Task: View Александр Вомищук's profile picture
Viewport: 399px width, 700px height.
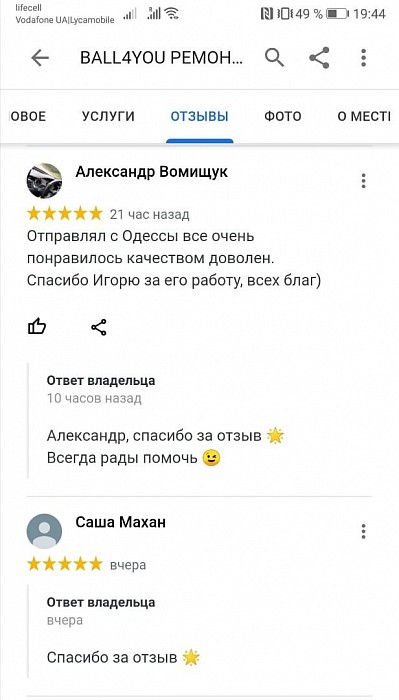Action: [44, 181]
